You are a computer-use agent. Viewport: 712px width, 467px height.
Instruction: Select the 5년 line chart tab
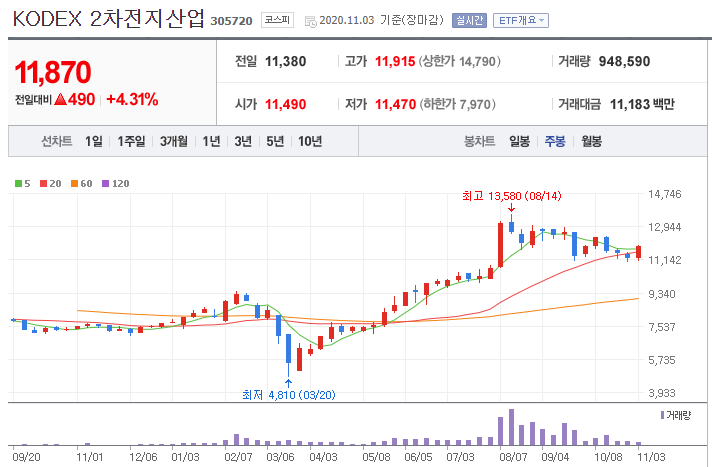point(275,141)
